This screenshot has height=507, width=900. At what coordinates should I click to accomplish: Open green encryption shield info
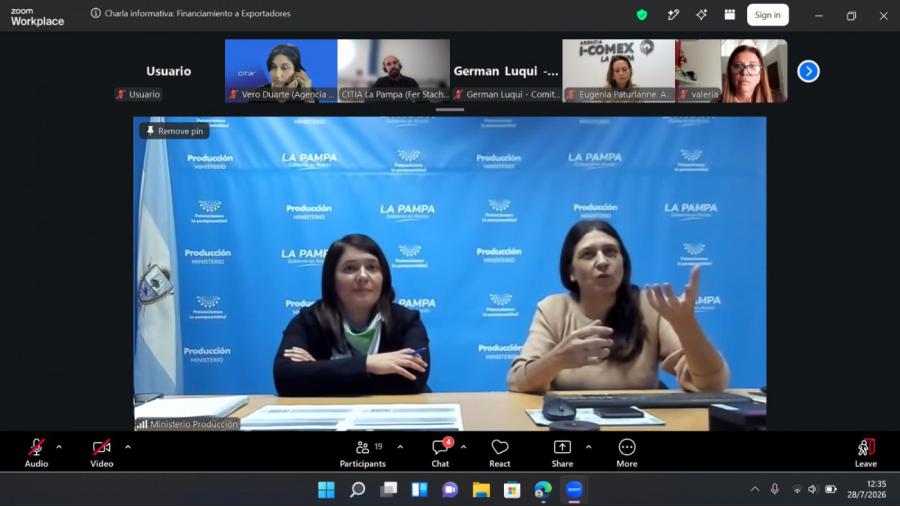642,15
